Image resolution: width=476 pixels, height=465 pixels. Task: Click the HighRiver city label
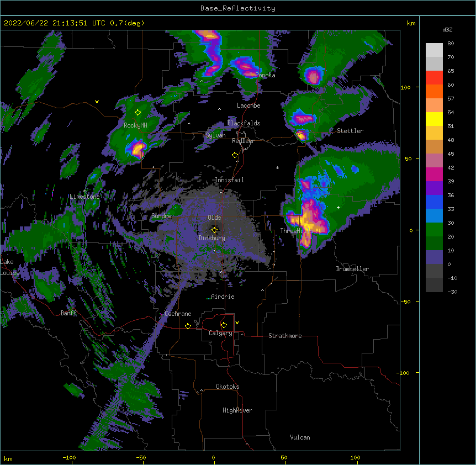[237, 410]
